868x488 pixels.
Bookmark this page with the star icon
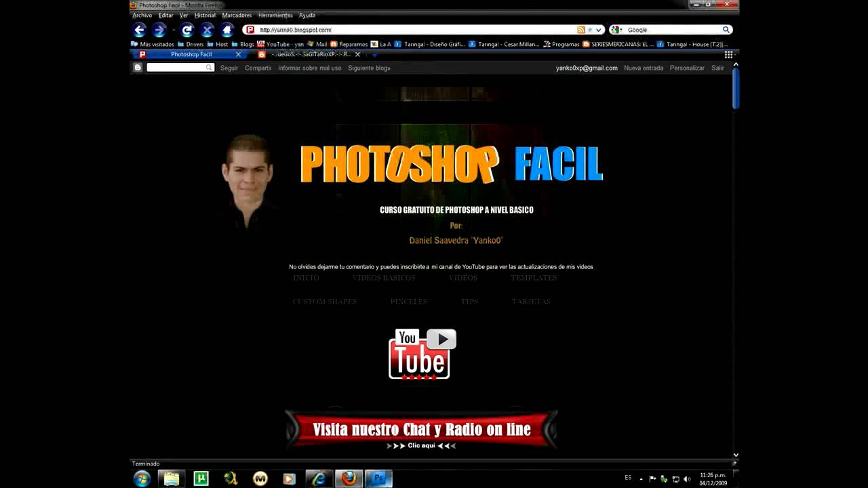pyautogui.click(x=590, y=30)
